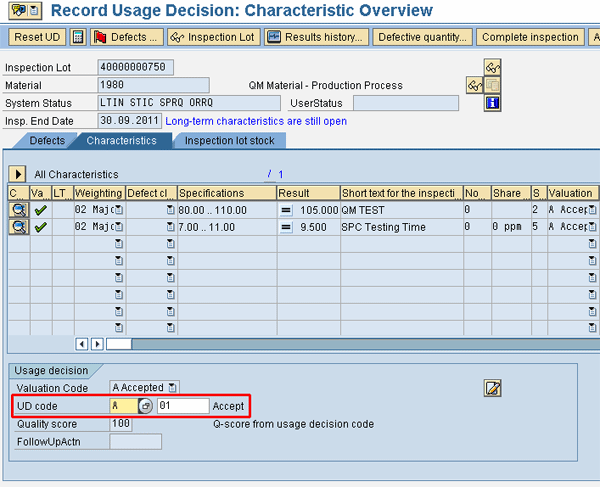This screenshot has width=600, height=487.
Task: Select the Characteristics tab
Action: [121, 141]
